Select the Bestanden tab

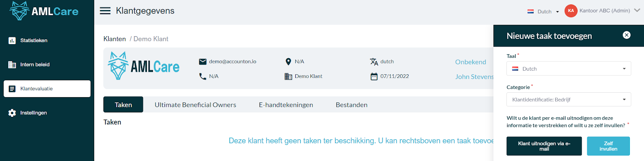pos(351,105)
